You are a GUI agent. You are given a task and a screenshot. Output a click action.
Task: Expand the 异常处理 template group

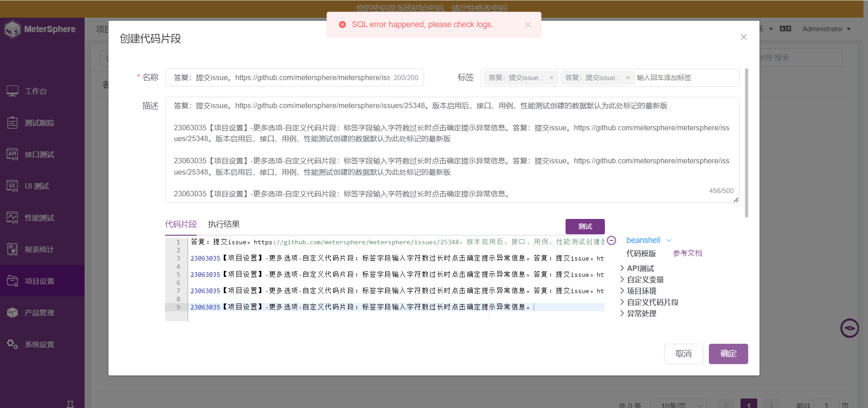[638, 313]
